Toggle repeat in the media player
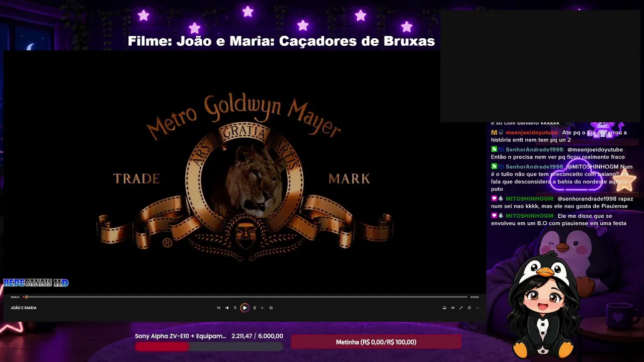The width and height of the screenshot is (644, 362). coord(271,308)
